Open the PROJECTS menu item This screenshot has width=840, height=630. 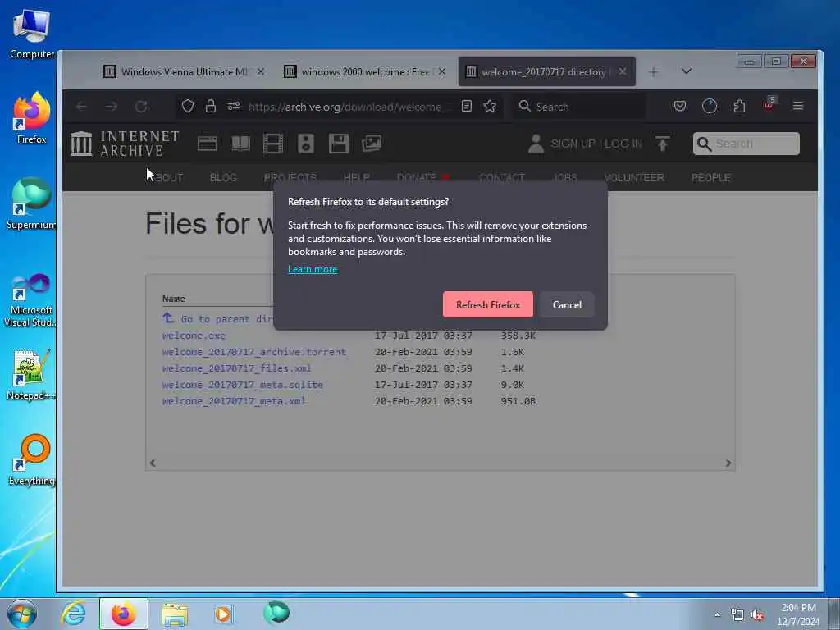click(x=290, y=177)
